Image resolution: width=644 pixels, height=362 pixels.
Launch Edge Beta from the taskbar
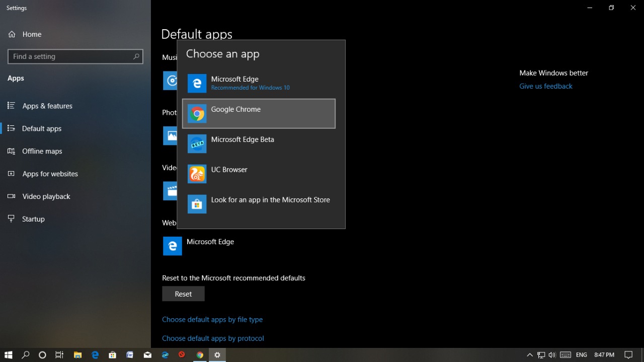click(x=165, y=355)
